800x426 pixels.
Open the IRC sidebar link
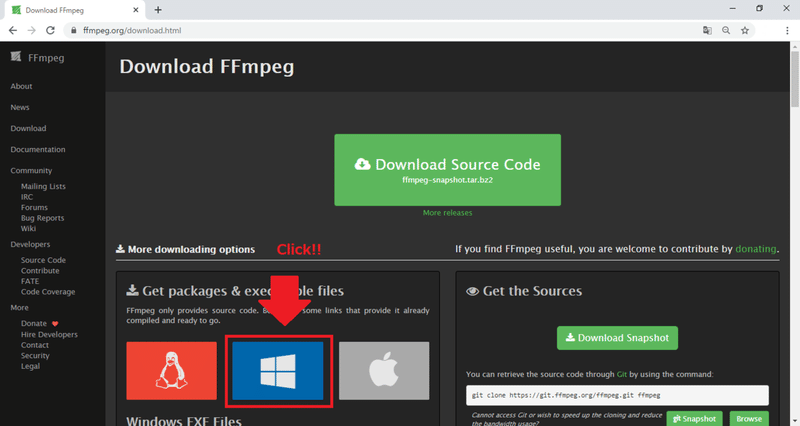27,197
